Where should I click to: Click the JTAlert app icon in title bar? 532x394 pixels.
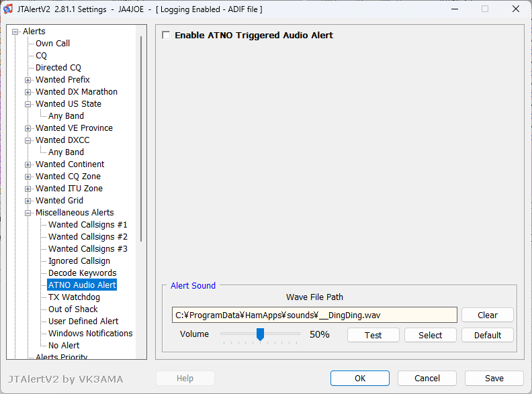(x=8, y=9)
